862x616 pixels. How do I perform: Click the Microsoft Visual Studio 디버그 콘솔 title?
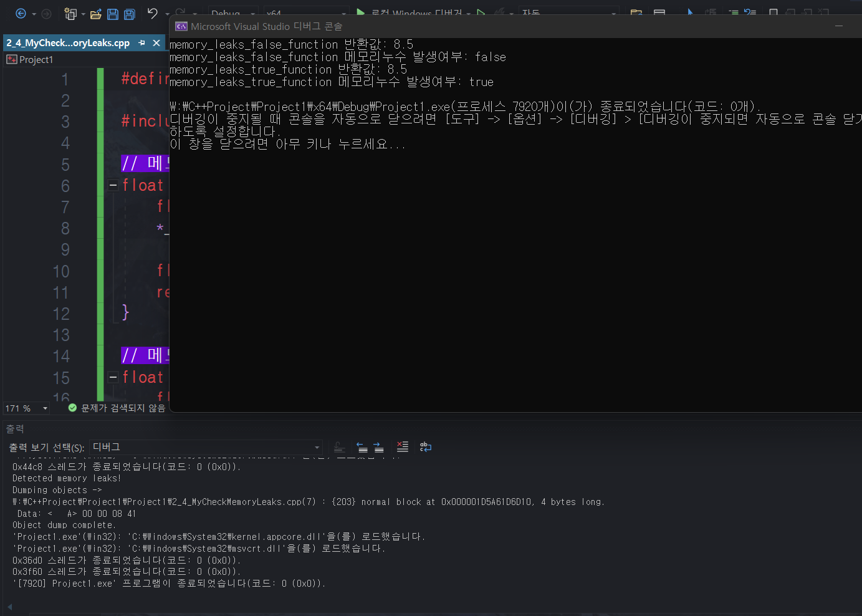tap(267, 26)
